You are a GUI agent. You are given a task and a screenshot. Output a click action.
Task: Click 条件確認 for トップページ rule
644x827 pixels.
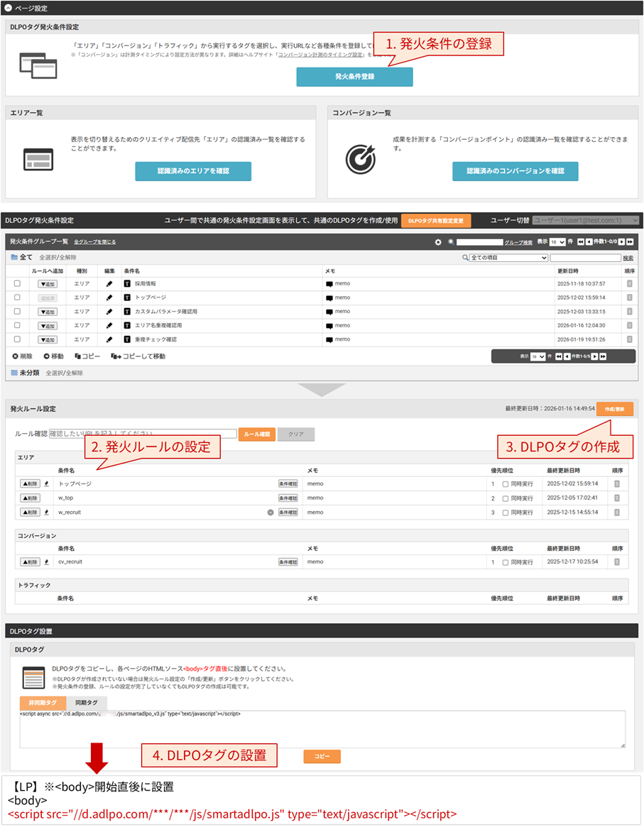288,483
